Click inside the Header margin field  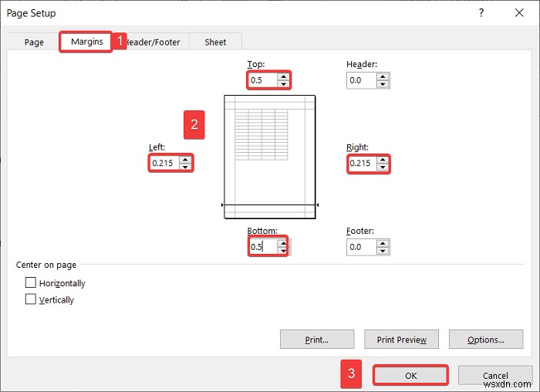point(362,80)
